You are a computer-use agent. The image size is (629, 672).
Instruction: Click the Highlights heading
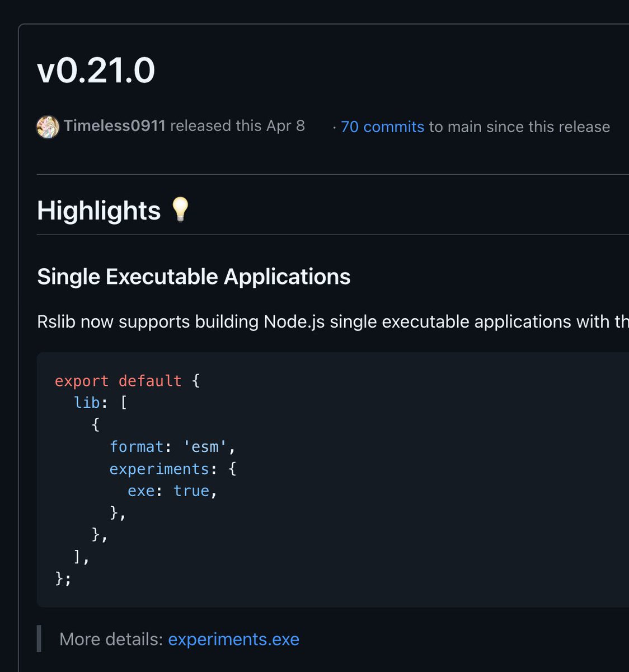pos(99,211)
